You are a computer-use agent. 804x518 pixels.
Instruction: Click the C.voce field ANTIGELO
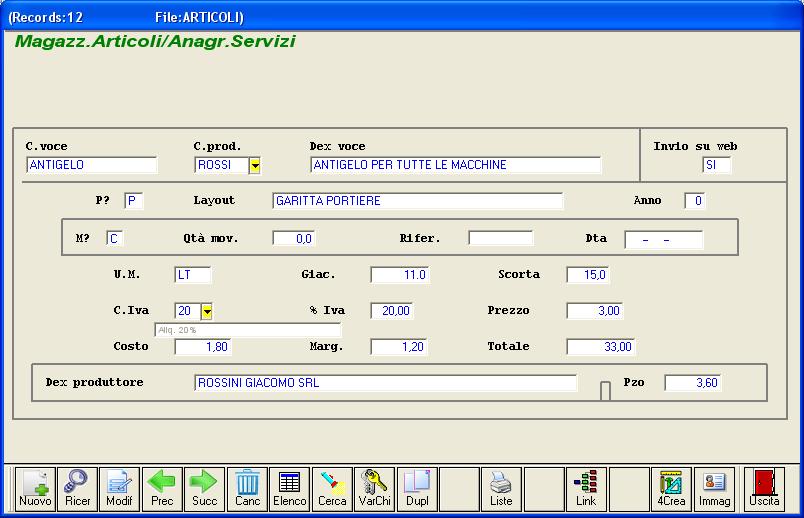coord(91,165)
